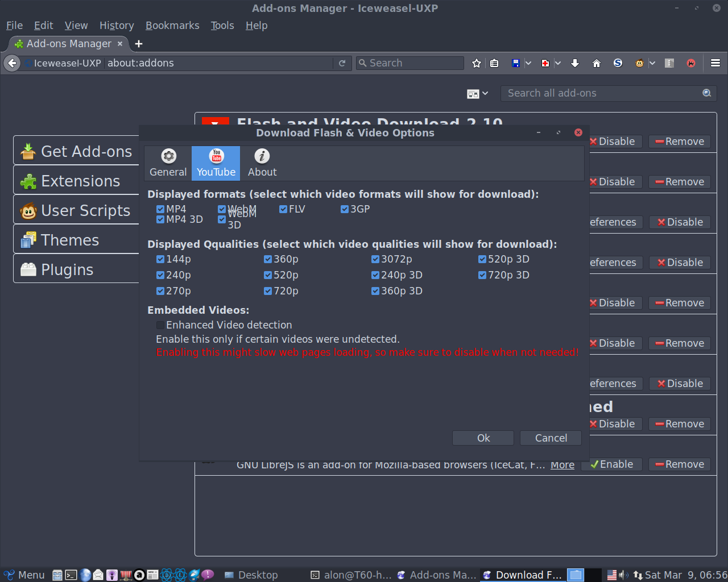Switch to the General tab in options dialog
This screenshot has width=728, height=582.
pos(168,163)
